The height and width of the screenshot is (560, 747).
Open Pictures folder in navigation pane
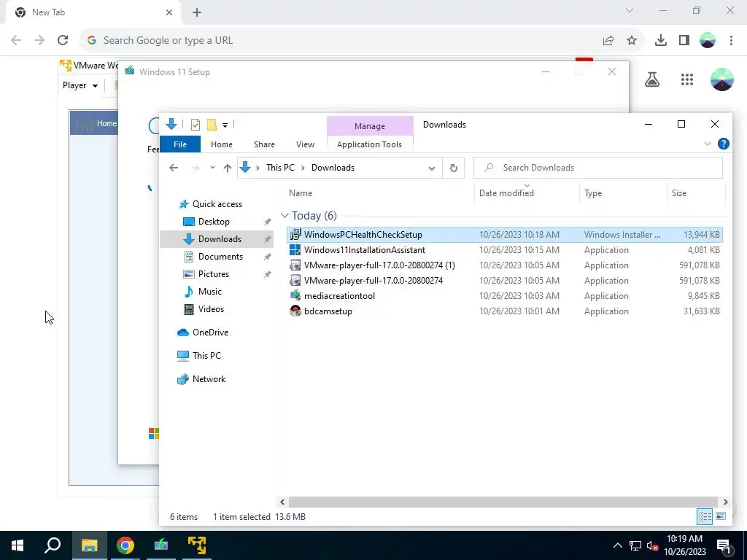(206, 274)
